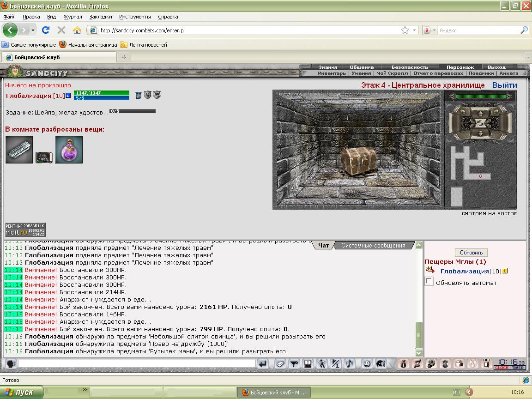Viewport: 532px width, 399px height.
Task: Click the move backward arrow on compass
Action: coord(481,134)
